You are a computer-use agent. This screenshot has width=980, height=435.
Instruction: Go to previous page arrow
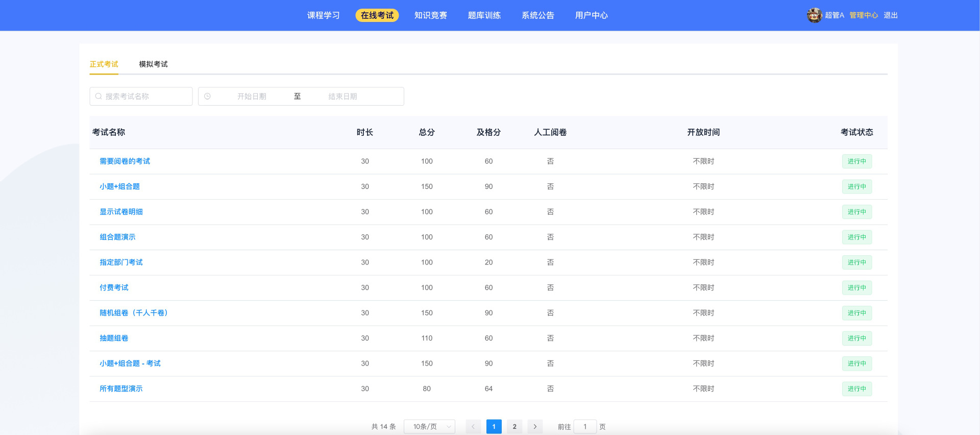coord(473,426)
